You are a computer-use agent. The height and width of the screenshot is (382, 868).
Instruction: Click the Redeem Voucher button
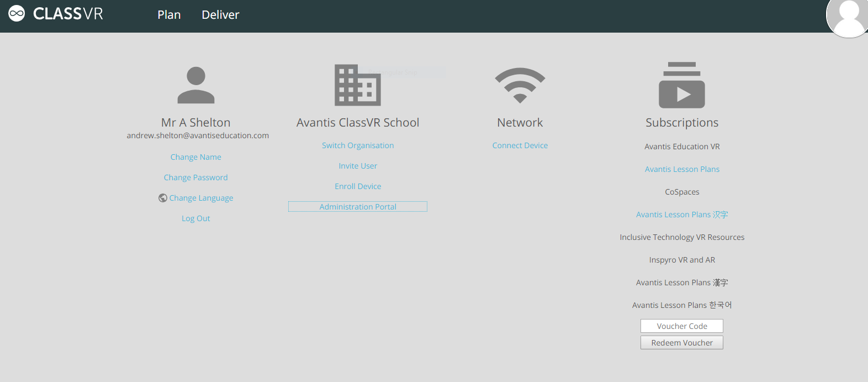682,343
